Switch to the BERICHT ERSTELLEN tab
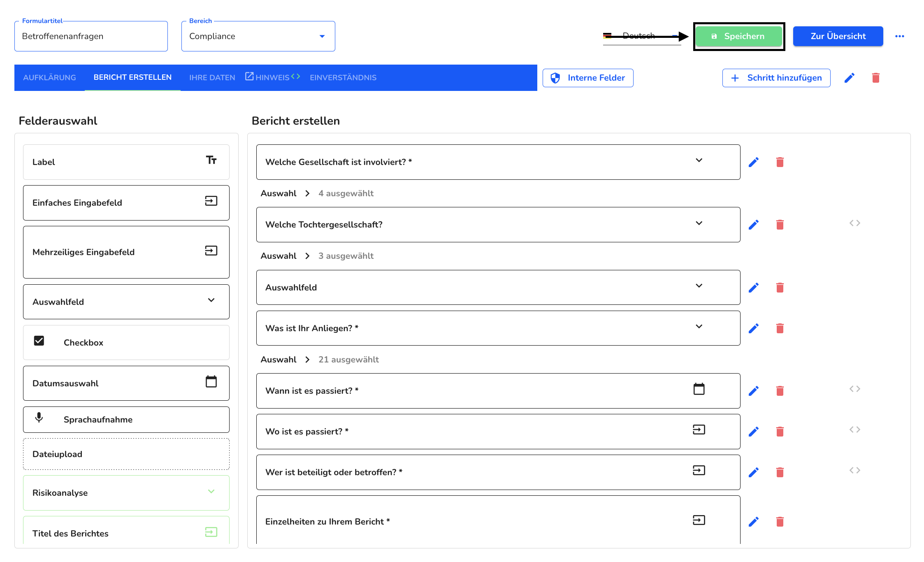This screenshot has height=562, width=924. tap(132, 77)
